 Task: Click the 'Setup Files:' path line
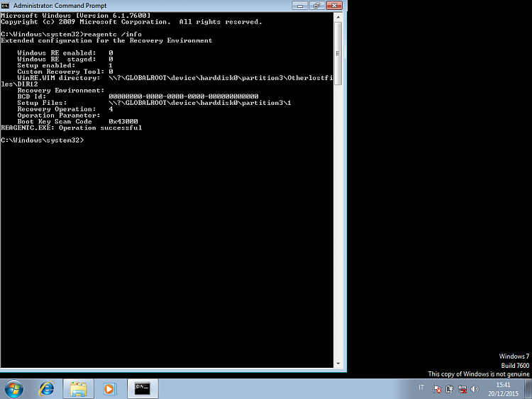tap(155, 103)
